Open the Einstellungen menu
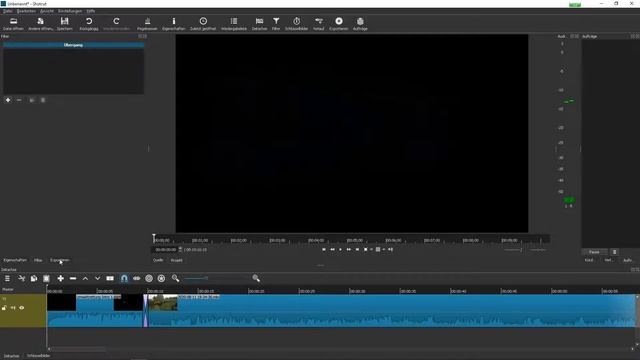The width and height of the screenshot is (640, 360). tap(70, 11)
